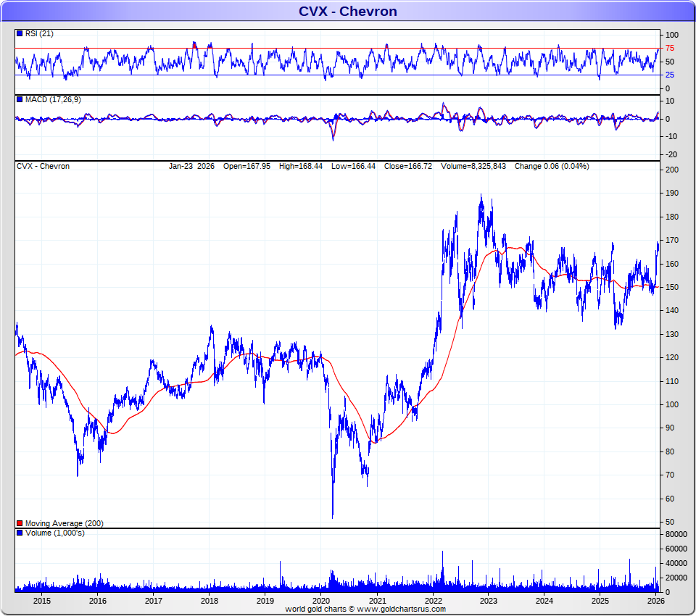This screenshot has height=616, width=696.
Task: Click the red Moving Average (200) legend square
Action: pos(20,523)
